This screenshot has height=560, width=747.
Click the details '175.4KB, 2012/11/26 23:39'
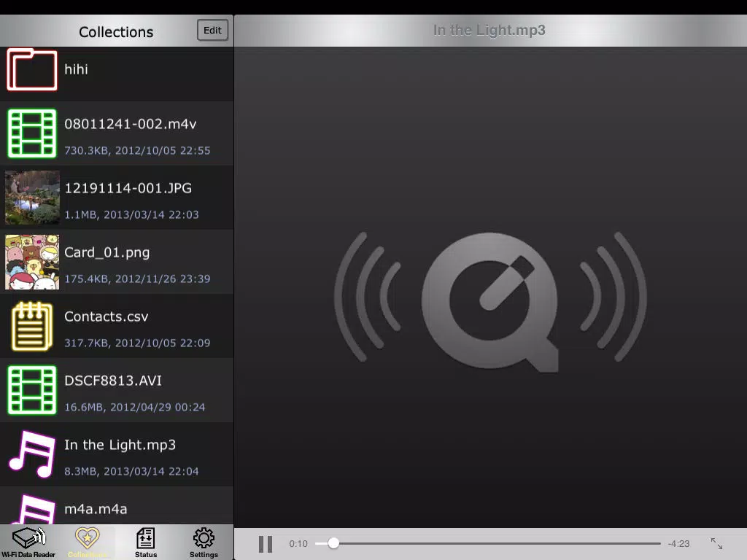[137, 279]
